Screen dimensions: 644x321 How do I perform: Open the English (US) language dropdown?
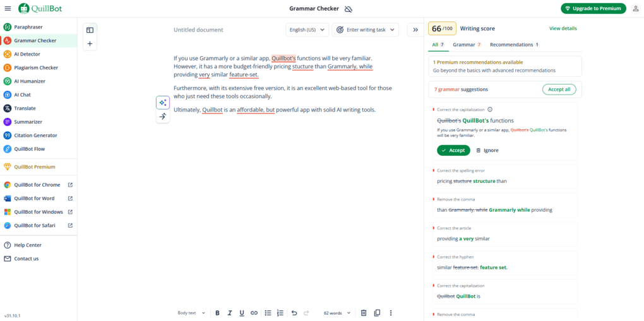click(x=307, y=30)
